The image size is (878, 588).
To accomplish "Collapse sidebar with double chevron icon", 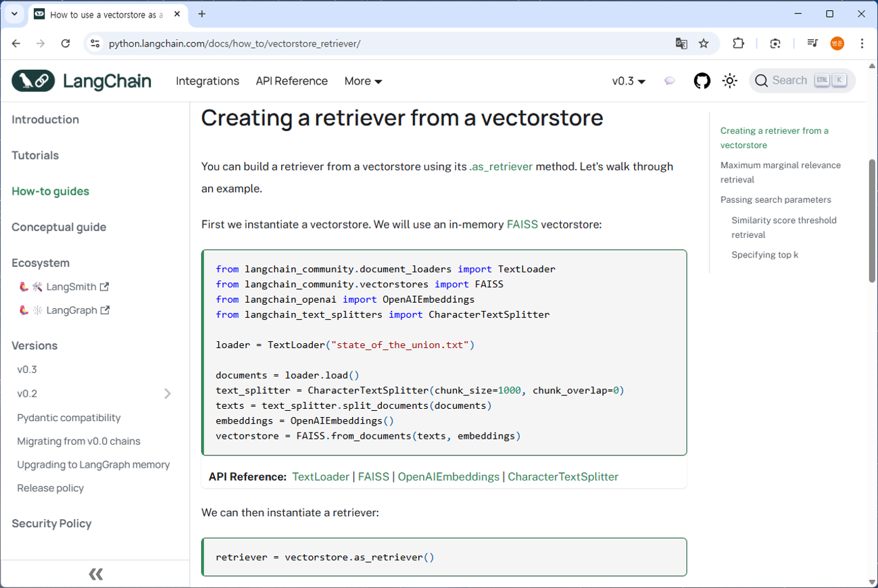I will pos(95,574).
